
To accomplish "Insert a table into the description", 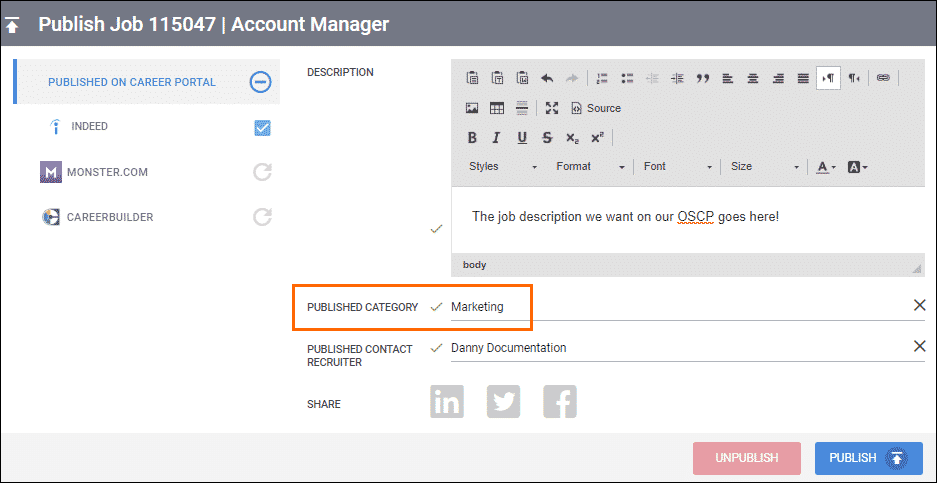I will (497, 108).
